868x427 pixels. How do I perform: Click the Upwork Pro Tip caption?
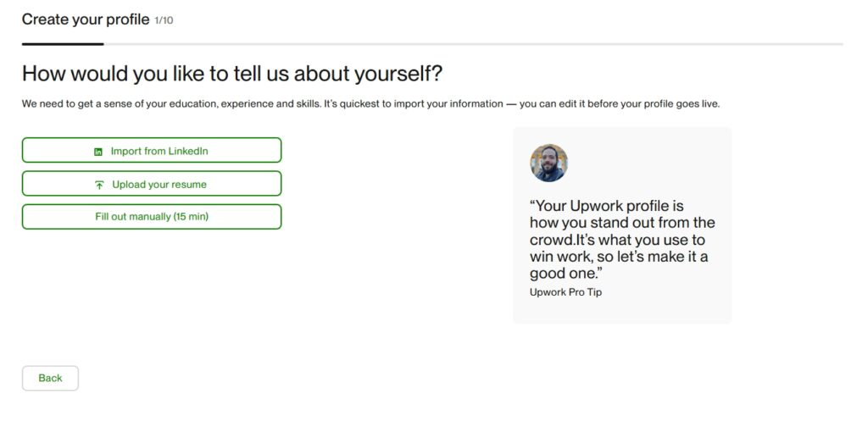(x=565, y=292)
